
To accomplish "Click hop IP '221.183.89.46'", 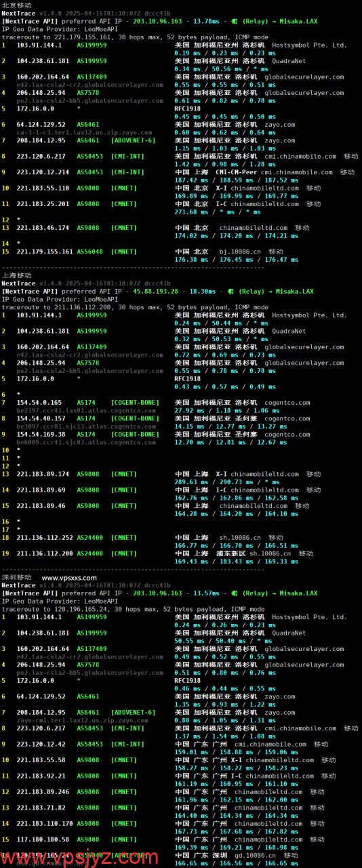I will point(41,506).
